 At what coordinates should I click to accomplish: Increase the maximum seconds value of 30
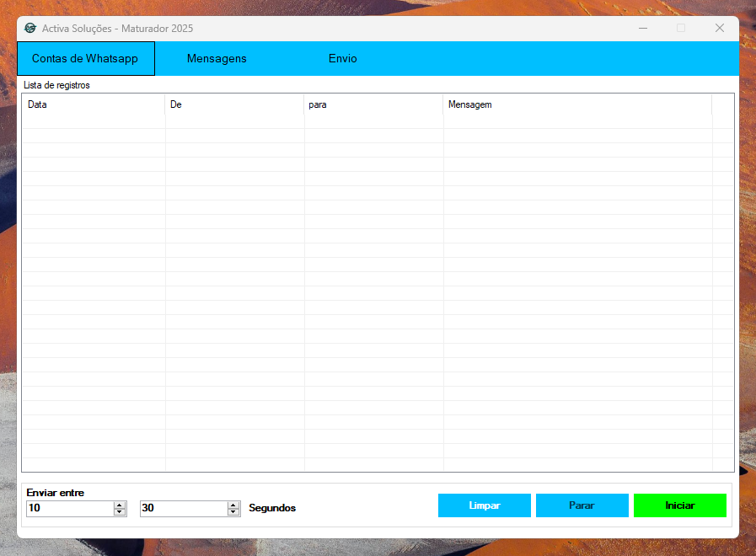(233, 505)
